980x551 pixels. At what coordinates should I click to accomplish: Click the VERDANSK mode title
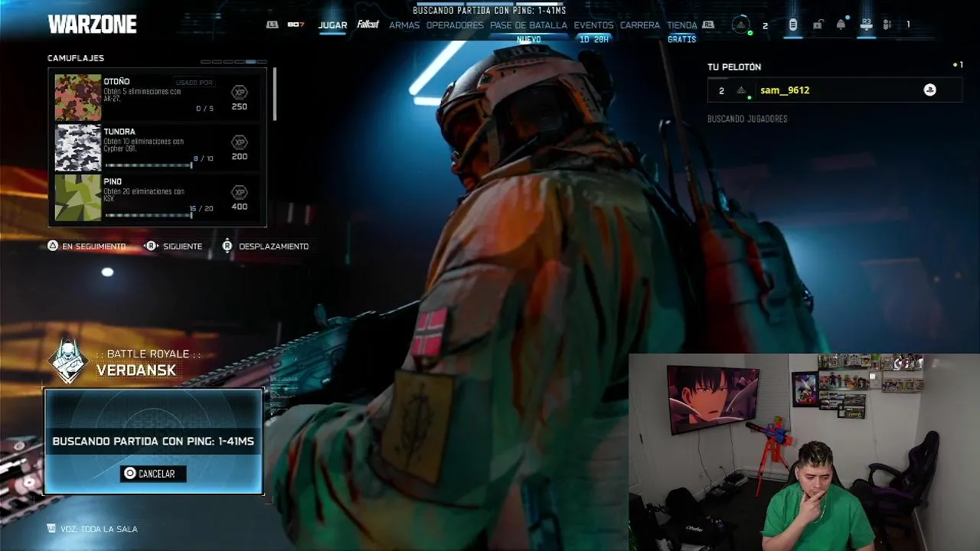[136, 370]
